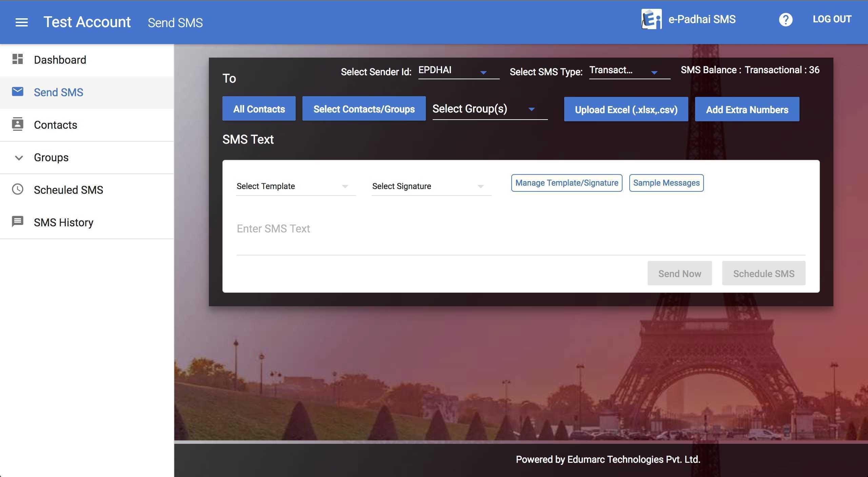Open the Select Signature dropdown

coord(431,186)
